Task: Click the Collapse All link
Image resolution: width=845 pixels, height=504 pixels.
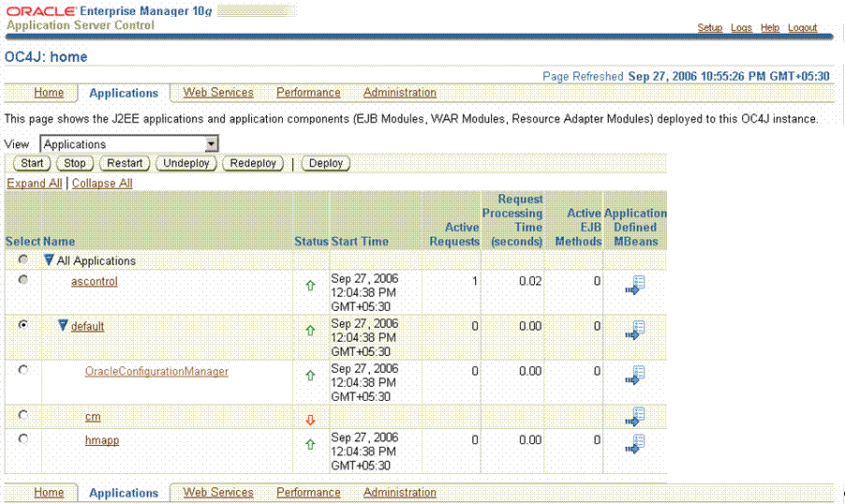Action: tap(102, 184)
